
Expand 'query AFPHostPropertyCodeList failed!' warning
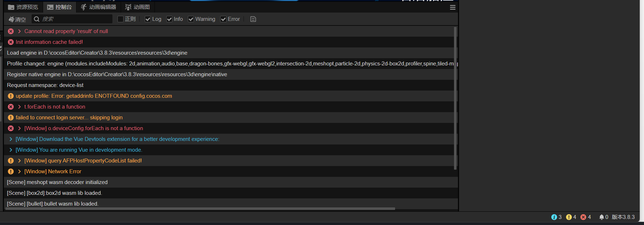tap(19, 161)
